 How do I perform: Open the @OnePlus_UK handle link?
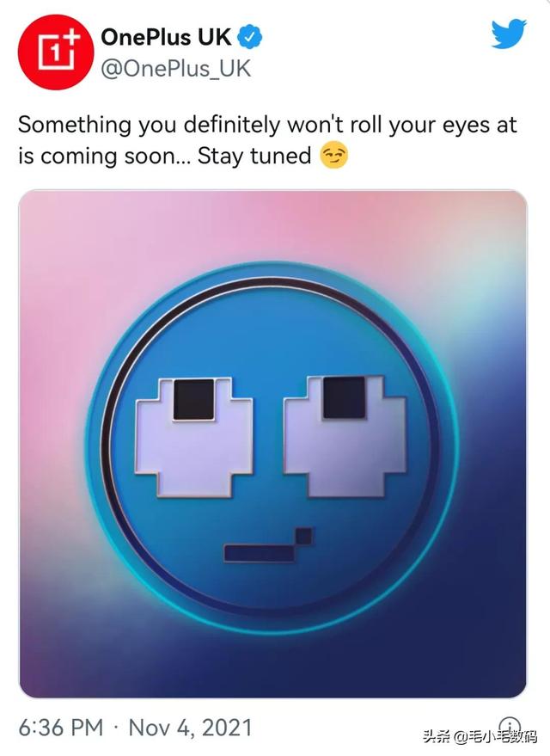click(x=176, y=69)
